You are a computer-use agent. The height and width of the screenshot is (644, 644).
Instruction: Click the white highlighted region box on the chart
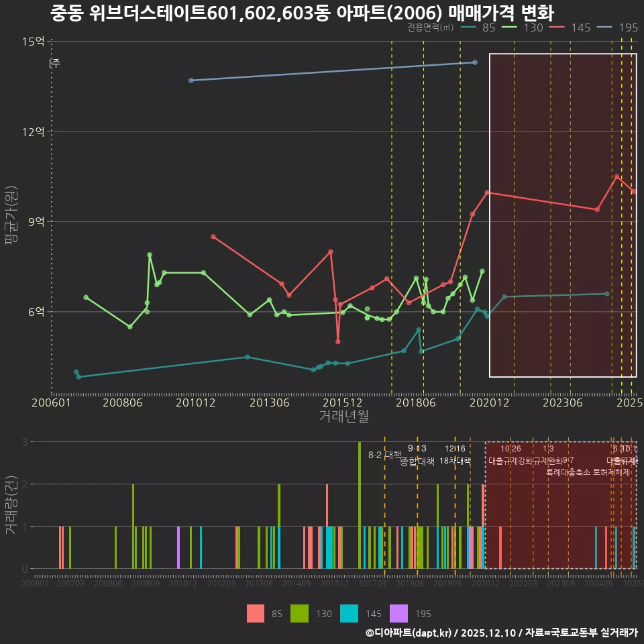(x=563, y=215)
